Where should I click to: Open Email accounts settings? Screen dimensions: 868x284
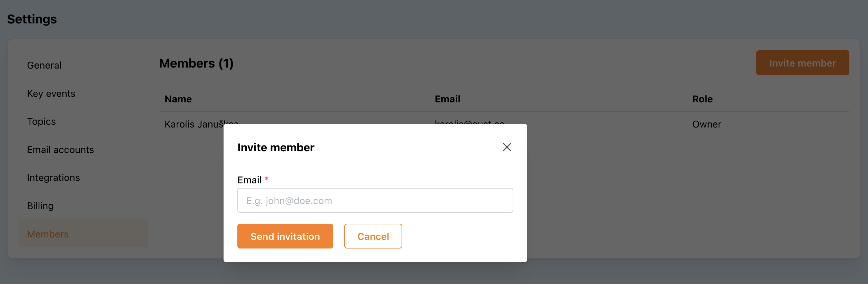(60, 150)
